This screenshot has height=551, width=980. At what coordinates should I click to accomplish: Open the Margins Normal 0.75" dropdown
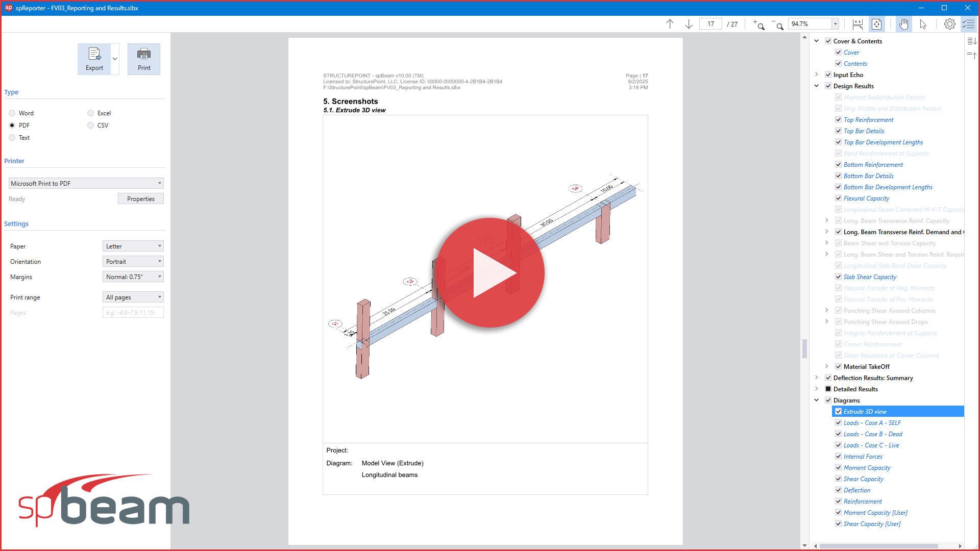(x=133, y=277)
